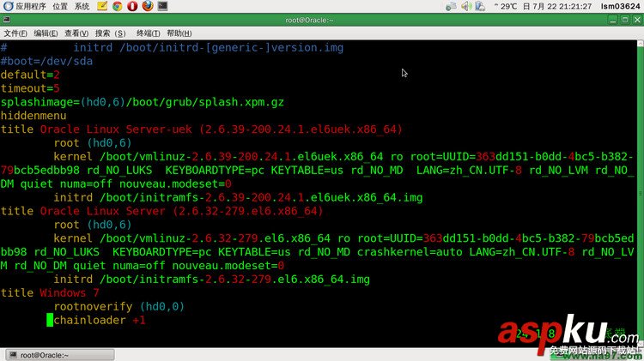
Task: Click title line with 2.6.32-279.el6.x86_64
Action: tap(161, 211)
